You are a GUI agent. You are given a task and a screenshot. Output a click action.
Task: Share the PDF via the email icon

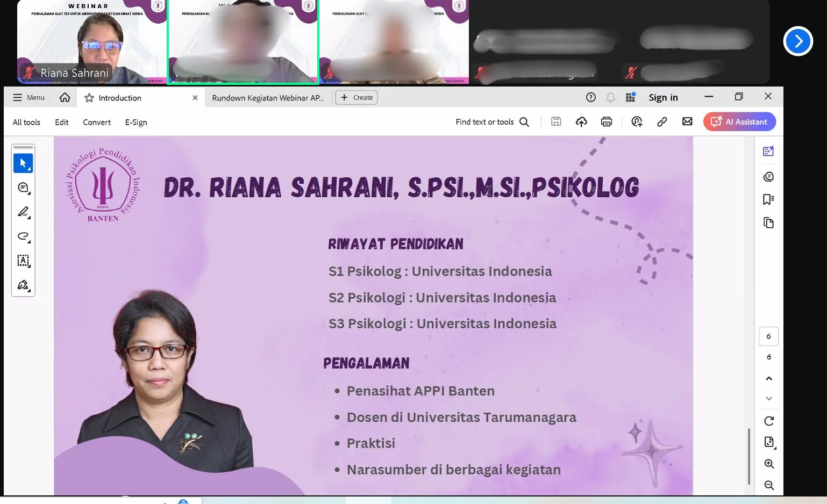pyautogui.click(x=687, y=121)
